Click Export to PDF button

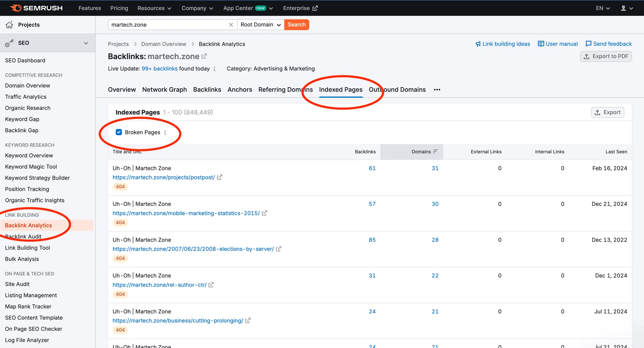pyautogui.click(x=606, y=57)
